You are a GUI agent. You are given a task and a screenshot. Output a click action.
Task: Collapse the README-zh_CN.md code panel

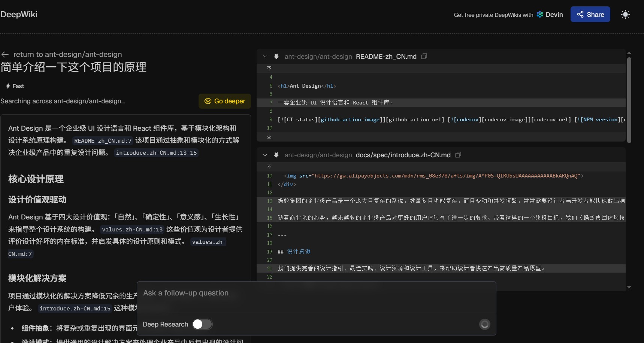click(265, 57)
